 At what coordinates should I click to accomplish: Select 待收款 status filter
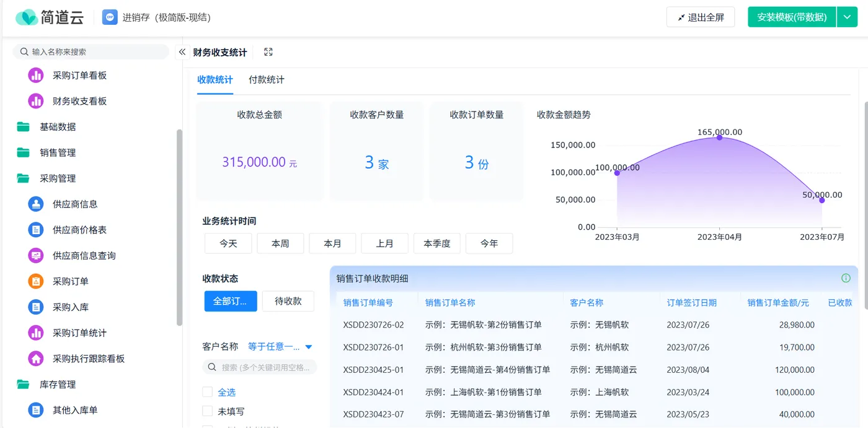click(x=288, y=301)
